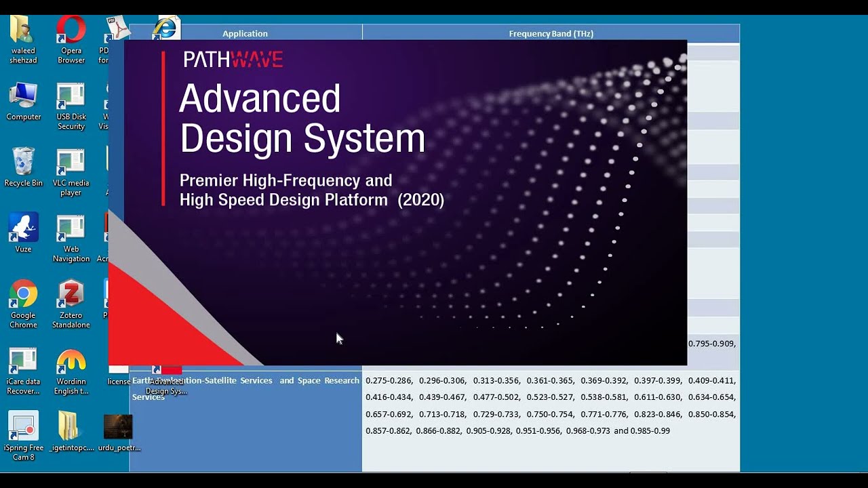Click the frequency value "0.795-0.909,"
Image resolution: width=868 pixels, height=488 pixels.
[712, 344]
